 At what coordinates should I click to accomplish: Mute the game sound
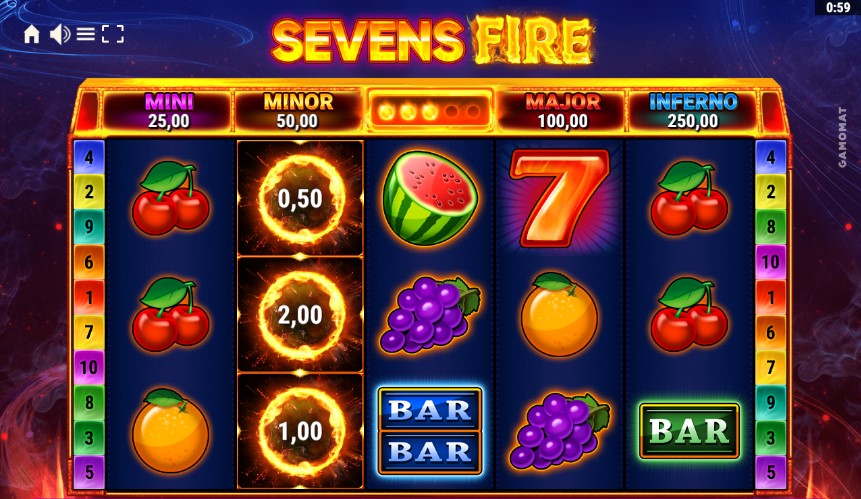pyautogui.click(x=60, y=35)
